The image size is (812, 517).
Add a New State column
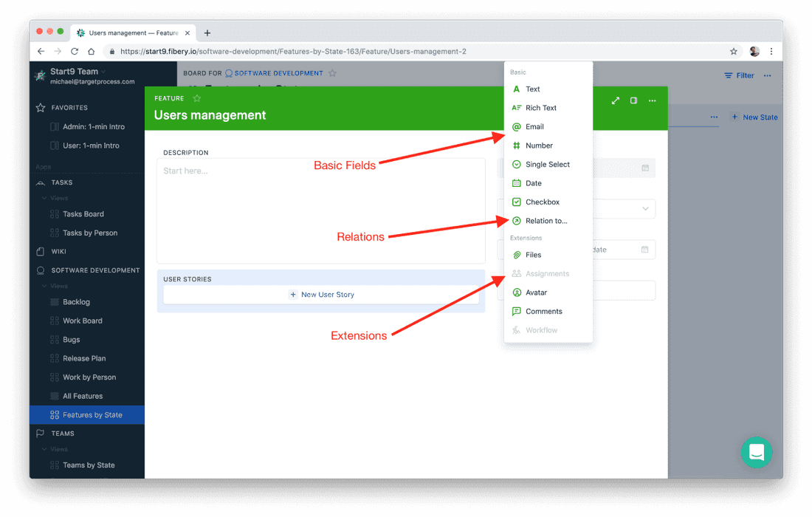coord(754,117)
